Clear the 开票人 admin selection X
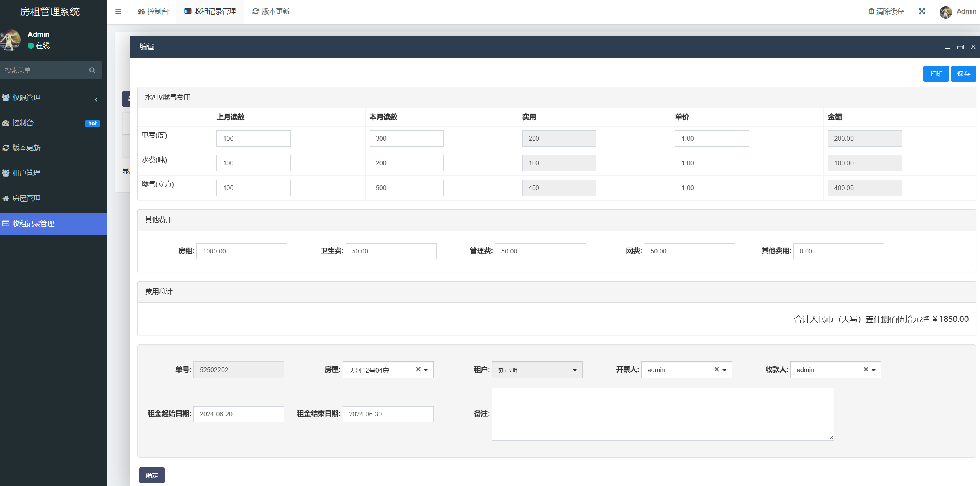 pyautogui.click(x=717, y=369)
